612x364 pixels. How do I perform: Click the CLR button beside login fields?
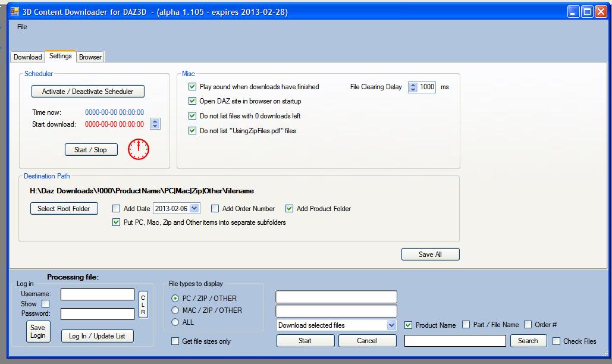pyautogui.click(x=143, y=305)
